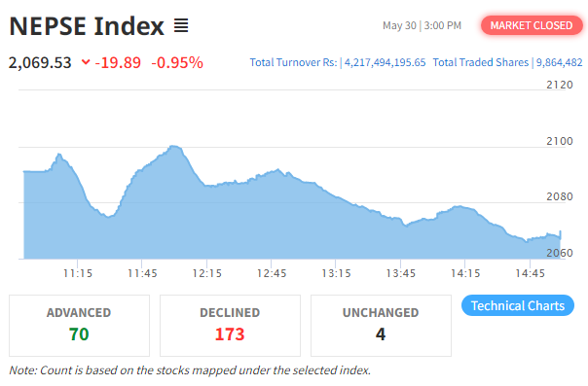Viewport: 588px width, 386px height.
Task: Click the index value 2,069.53
Action: coord(40,62)
